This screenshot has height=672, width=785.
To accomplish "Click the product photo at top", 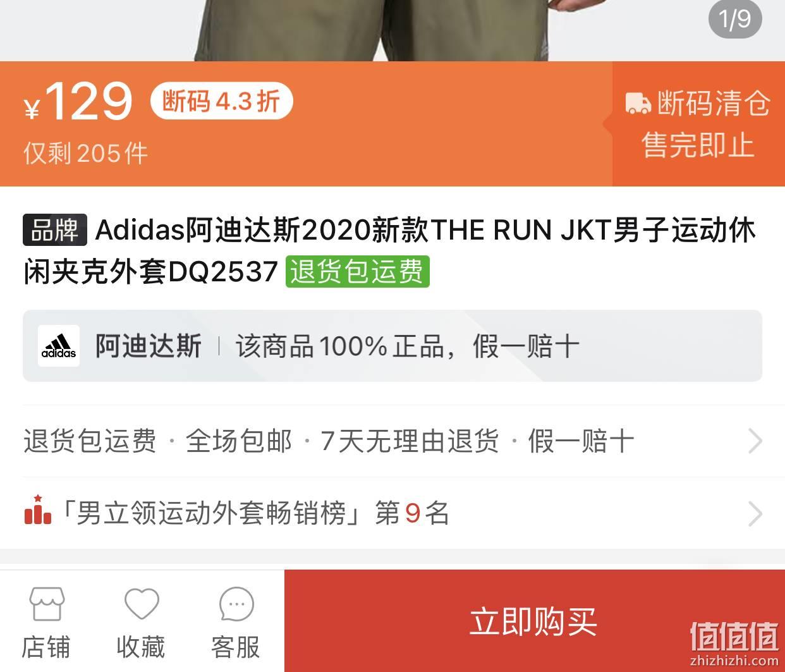I will point(392,30).
